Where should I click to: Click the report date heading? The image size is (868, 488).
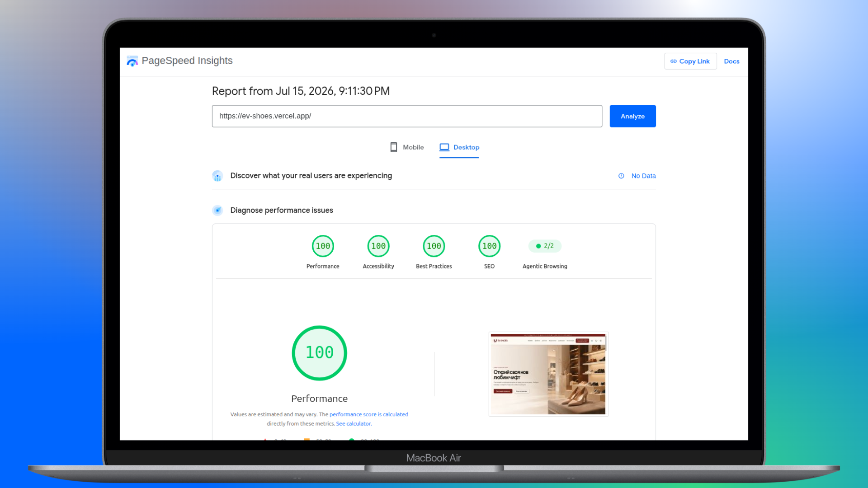pyautogui.click(x=301, y=91)
